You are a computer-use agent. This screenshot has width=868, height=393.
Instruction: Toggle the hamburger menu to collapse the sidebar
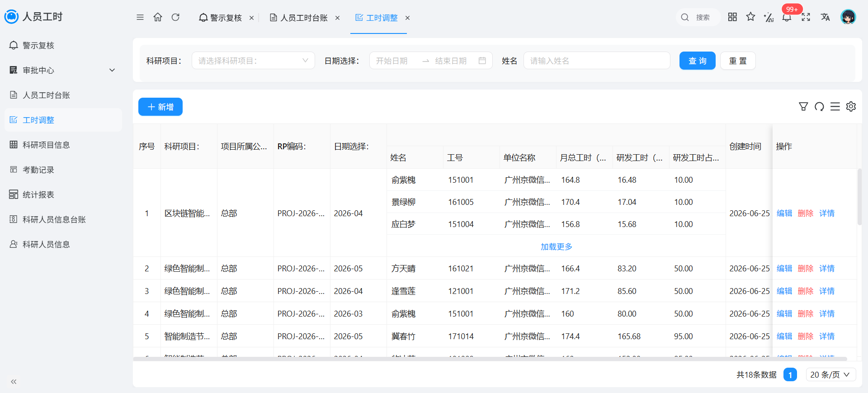(140, 17)
